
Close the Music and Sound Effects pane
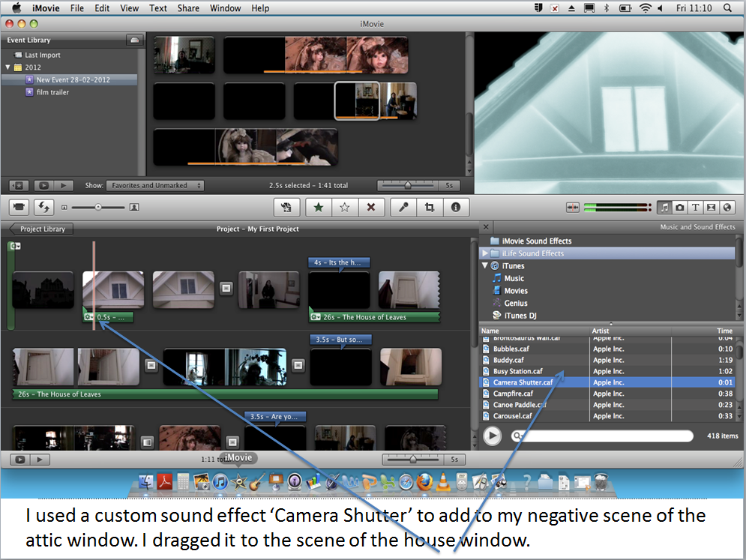(486, 227)
